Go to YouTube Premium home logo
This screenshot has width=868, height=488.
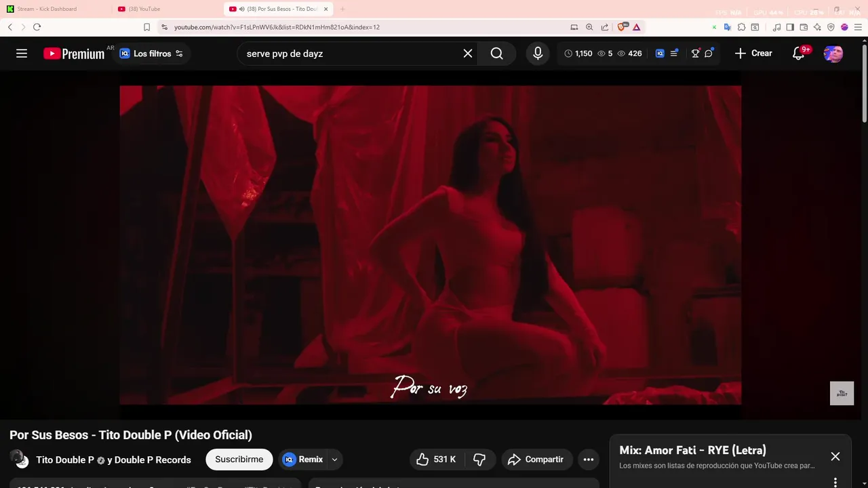click(x=74, y=54)
